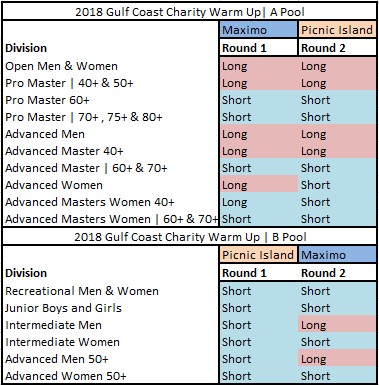
Task: Select Round 2 Long for Advanced Men 50+
Action: [337, 359]
